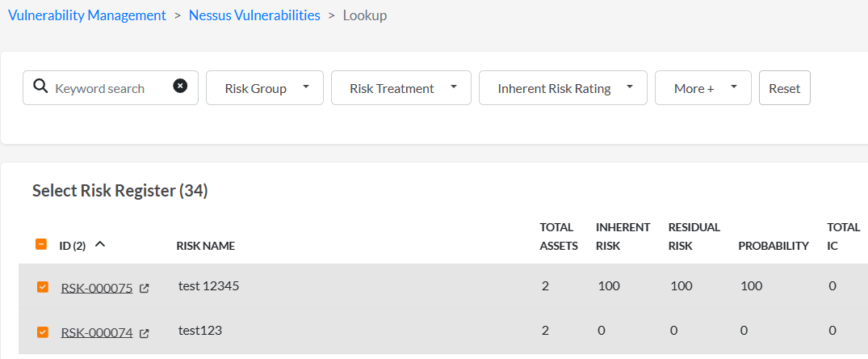Expand the Risk Group dropdown

(x=265, y=87)
